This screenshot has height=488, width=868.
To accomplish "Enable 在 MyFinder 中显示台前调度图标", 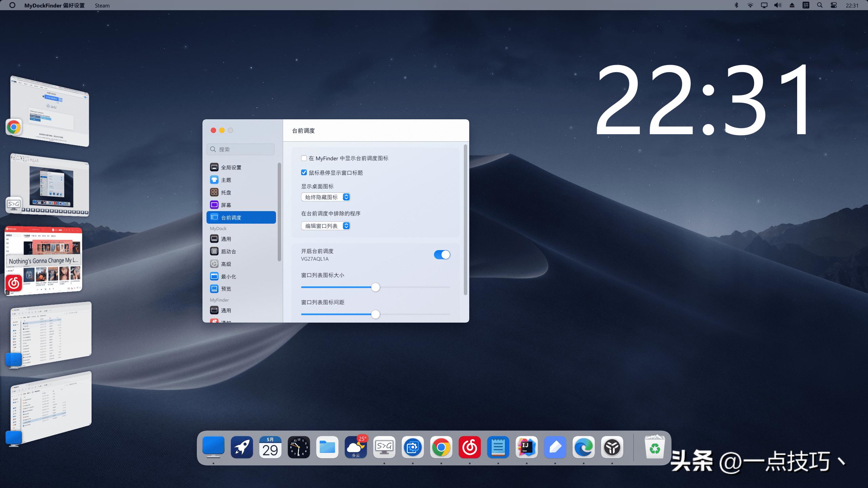I will click(x=304, y=158).
